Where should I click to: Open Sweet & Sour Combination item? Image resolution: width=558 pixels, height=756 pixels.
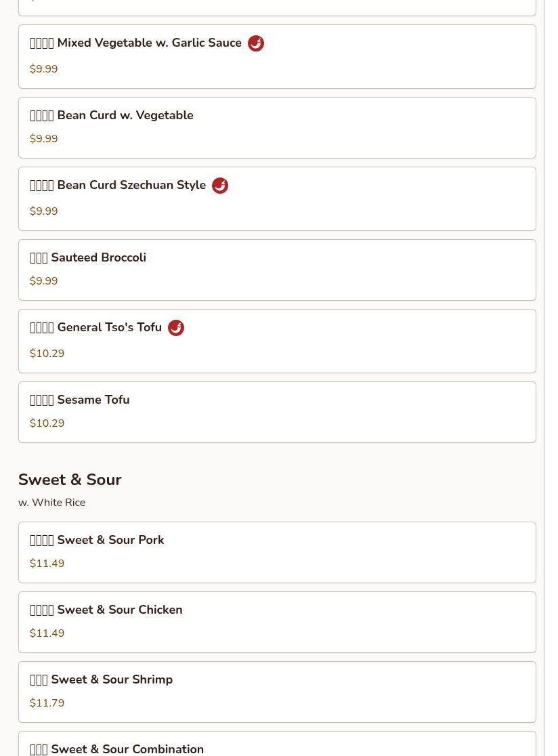click(x=277, y=744)
